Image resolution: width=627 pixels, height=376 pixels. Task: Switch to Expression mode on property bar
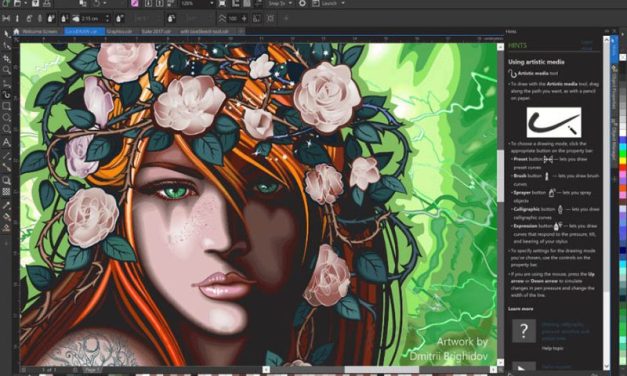(50, 18)
